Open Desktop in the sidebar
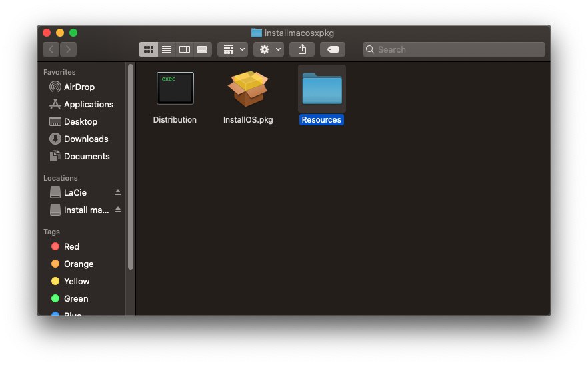Image resolution: width=588 pixels, height=365 pixels. point(80,121)
